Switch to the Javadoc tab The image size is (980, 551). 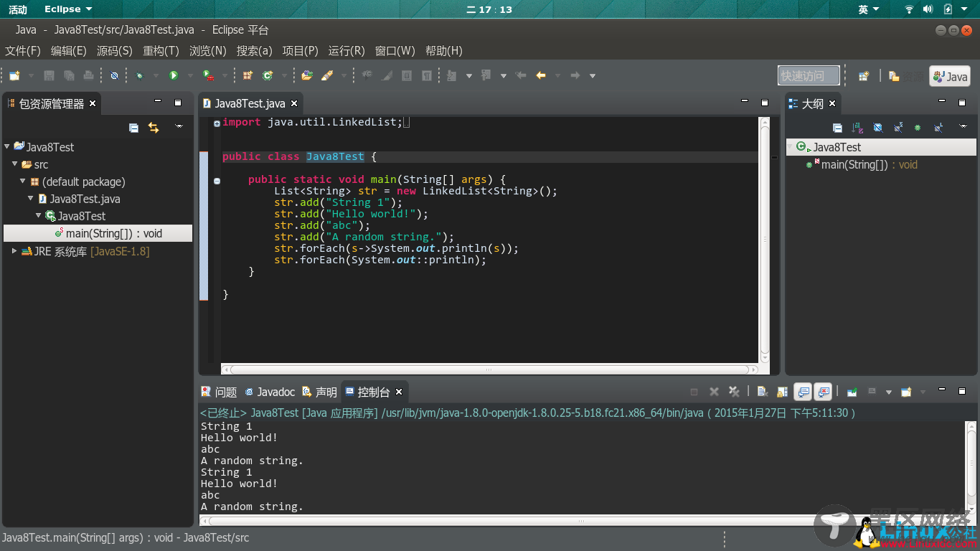(x=270, y=392)
